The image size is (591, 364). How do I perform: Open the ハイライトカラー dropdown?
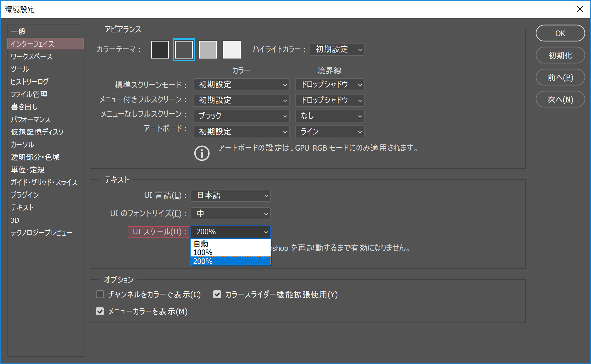(x=337, y=49)
